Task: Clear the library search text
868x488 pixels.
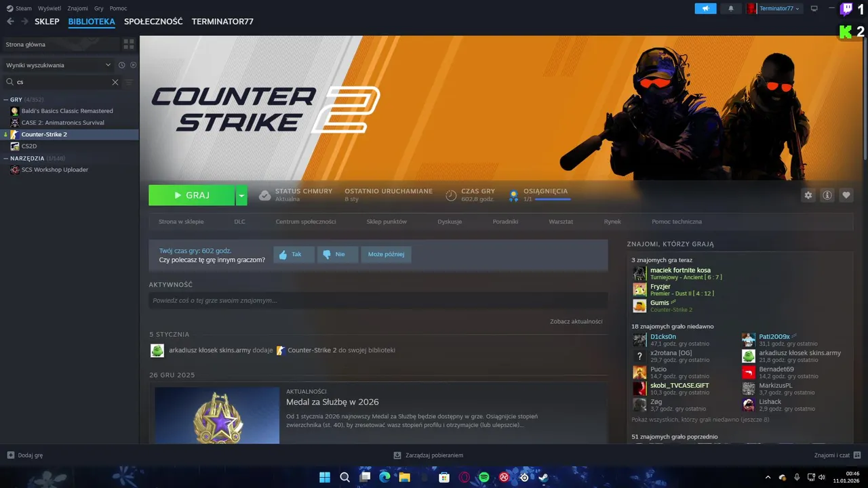Action: click(115, 82)
